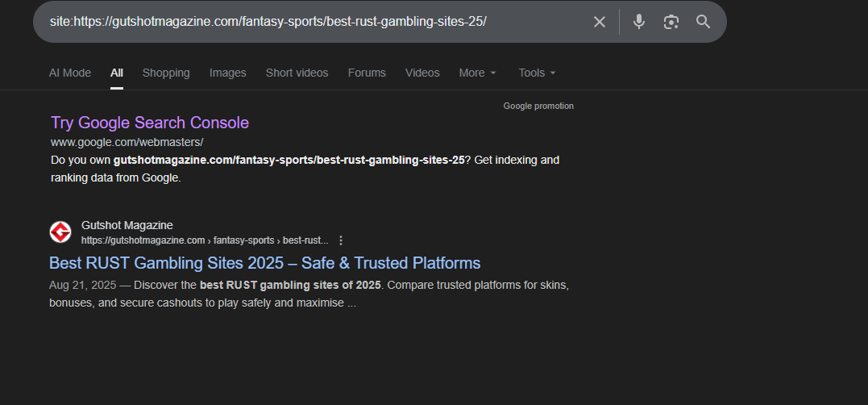Open the Tools dropdown
Image resolution: width=868 pixels, height=405 pixels.
pos(537,73)
